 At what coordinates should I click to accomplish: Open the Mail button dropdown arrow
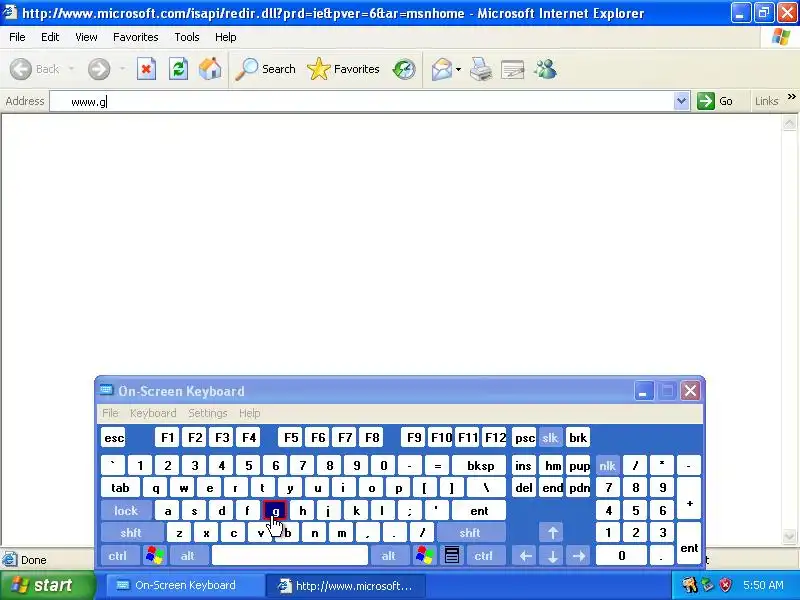click(458, 69)
